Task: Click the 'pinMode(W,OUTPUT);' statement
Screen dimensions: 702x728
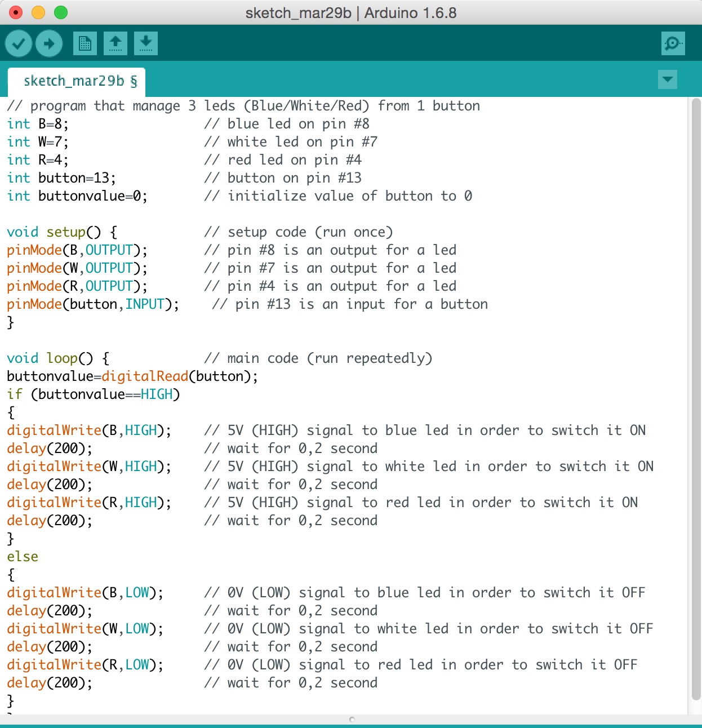Action: 77,268
